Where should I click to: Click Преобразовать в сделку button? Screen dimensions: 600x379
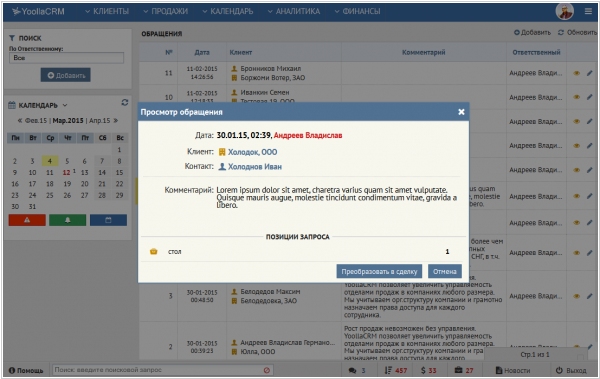379,271
